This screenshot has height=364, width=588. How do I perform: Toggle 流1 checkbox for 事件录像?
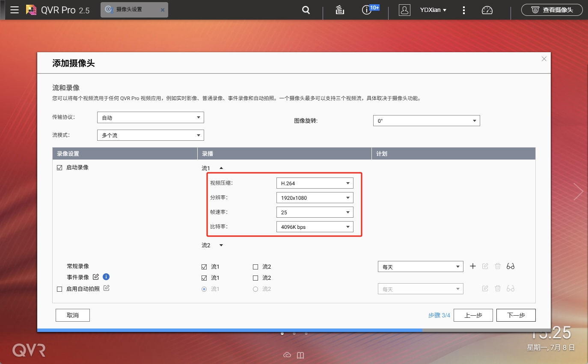pyautogui.click(x=204, y=278)
